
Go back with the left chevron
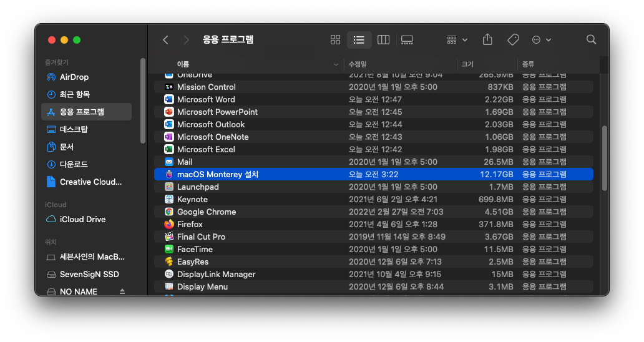coord(165,40)
